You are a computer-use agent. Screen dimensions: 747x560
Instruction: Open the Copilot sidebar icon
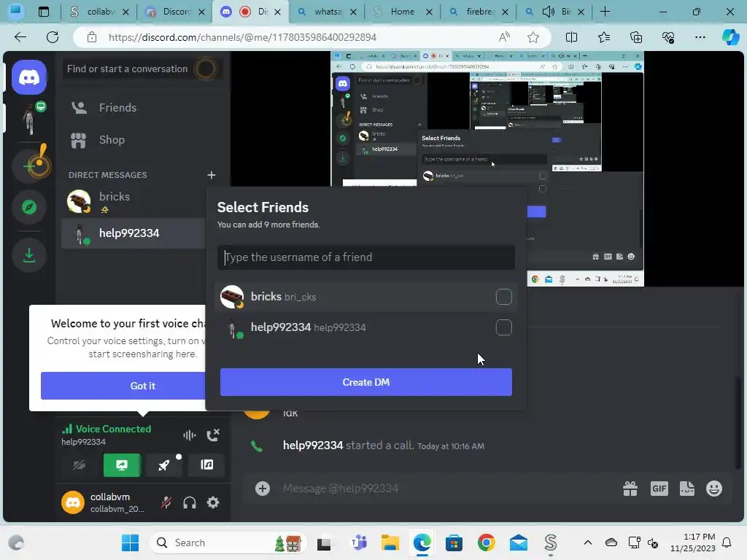(x=730, y=37)
